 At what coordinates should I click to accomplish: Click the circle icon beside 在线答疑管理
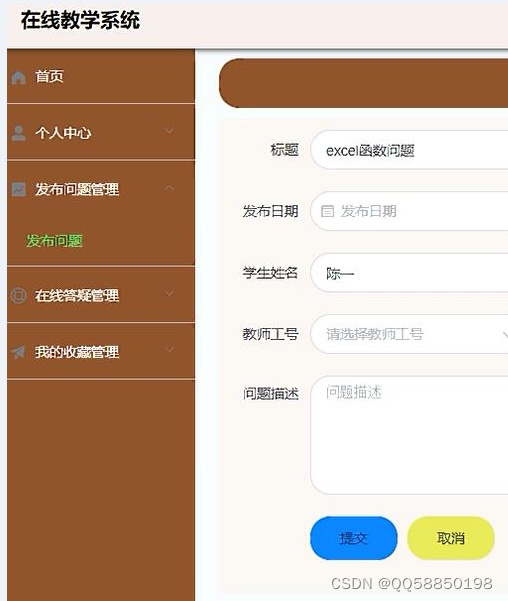[18, 296]
